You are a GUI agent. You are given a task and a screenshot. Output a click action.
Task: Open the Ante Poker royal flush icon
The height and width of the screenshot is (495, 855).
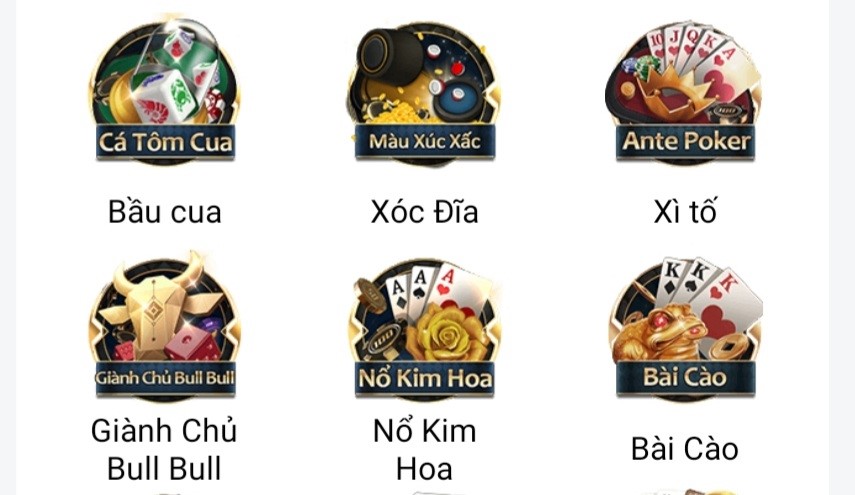685,92
